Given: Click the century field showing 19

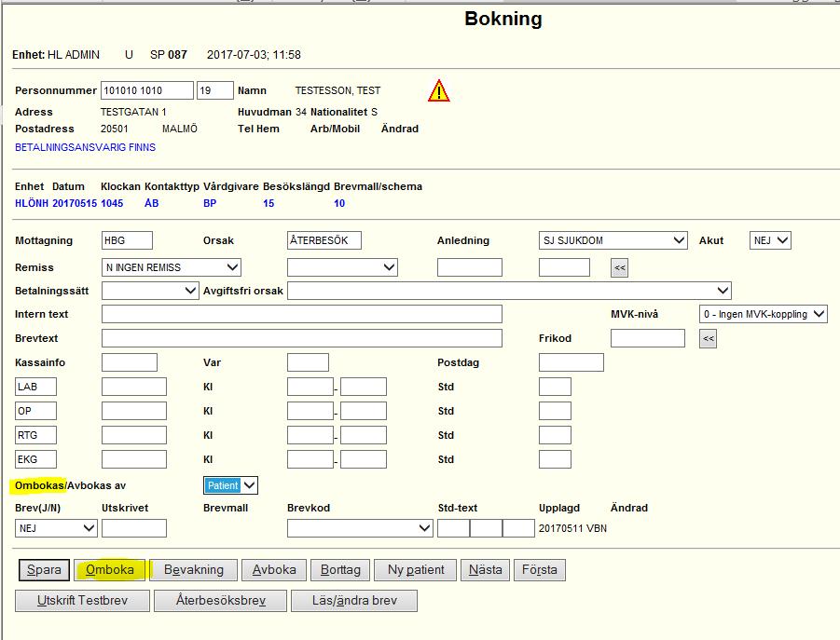Looking at the screenshot, I should 215,90.
